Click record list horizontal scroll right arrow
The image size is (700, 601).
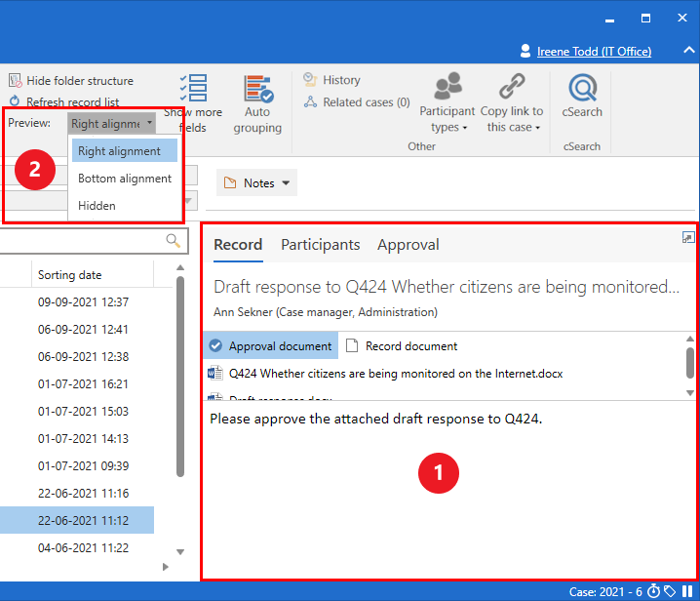tap(166, 567)
